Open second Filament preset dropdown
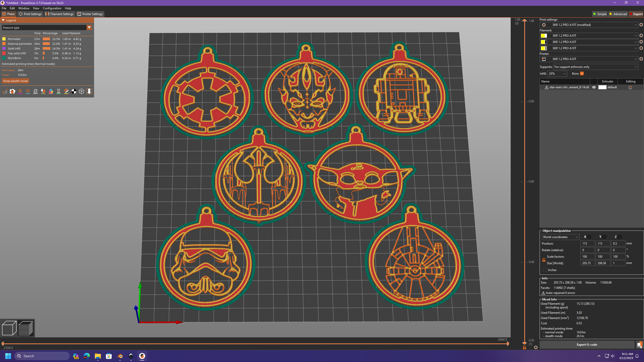Viewport: 644px width, 362px height. (x=589, y=42)
